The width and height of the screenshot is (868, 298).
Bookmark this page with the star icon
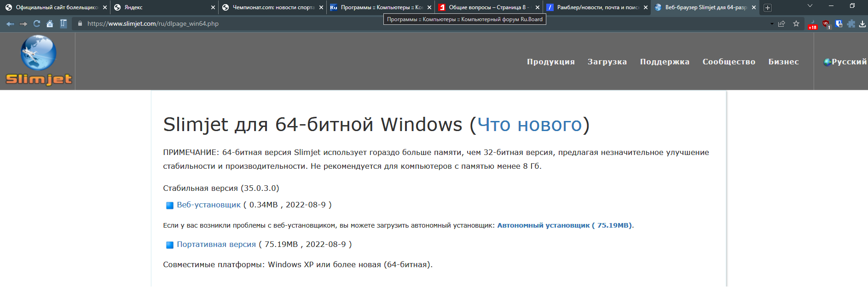pyautogui.click(x=796, y=24)
